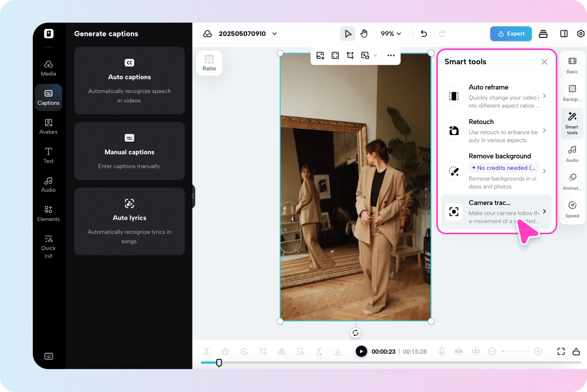587x392 pixels.
Task: Click the cloud save status icon
Action: click(208, 34)
